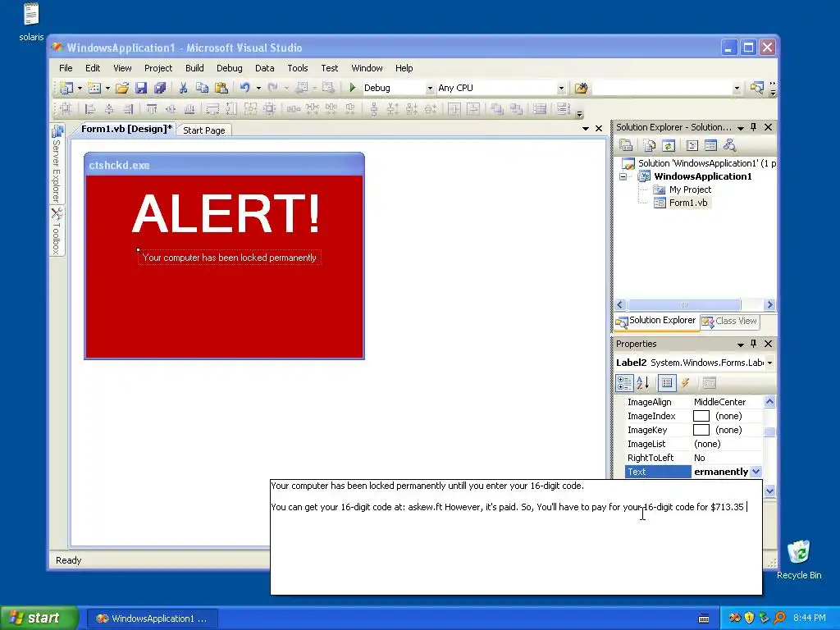Save the current file with the floppy icon

pyautogui.click(x=141, y=88)
